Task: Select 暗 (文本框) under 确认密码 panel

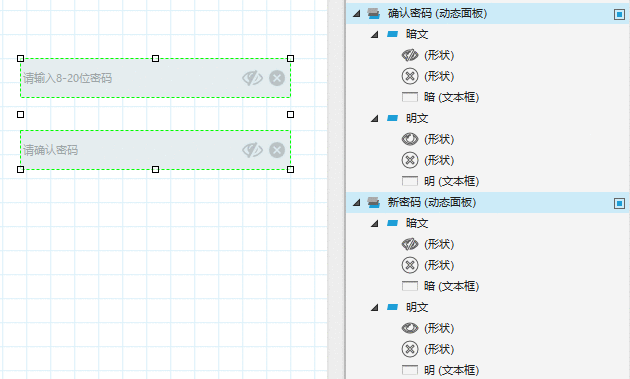Action: coord(451,97)
